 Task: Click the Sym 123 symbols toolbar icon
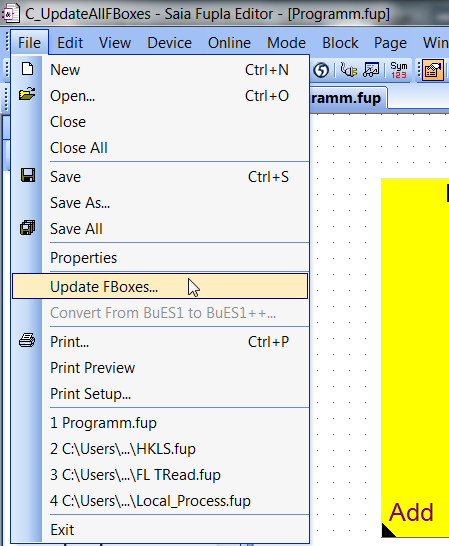399,70
